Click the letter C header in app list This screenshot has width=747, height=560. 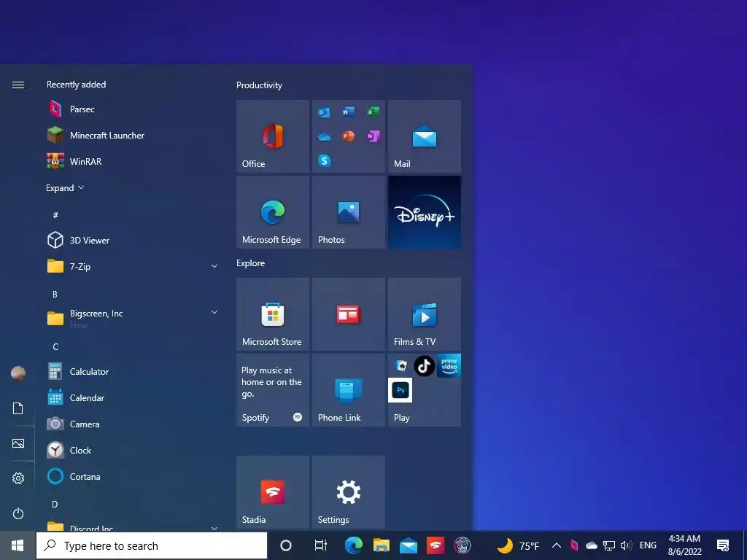pyautogui.click(x=55, y=346)
